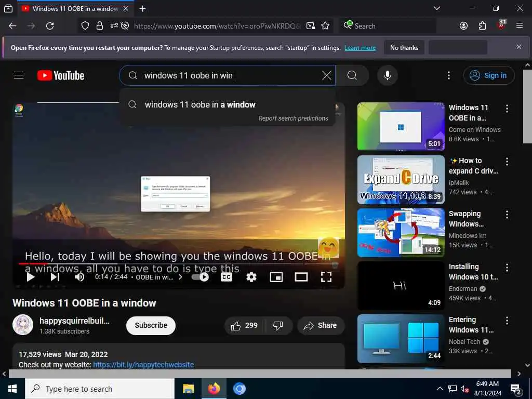Click the horizontal scrollbar at the bottom
This screenshot has width=532, height=399.
tap(260, 374)
